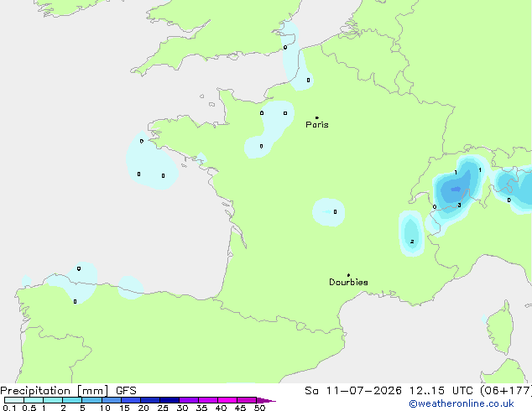Viewport: 532px width, 411px height.
Task: Select the 5–10 mm legend color swatch
Action: [91, 400]
